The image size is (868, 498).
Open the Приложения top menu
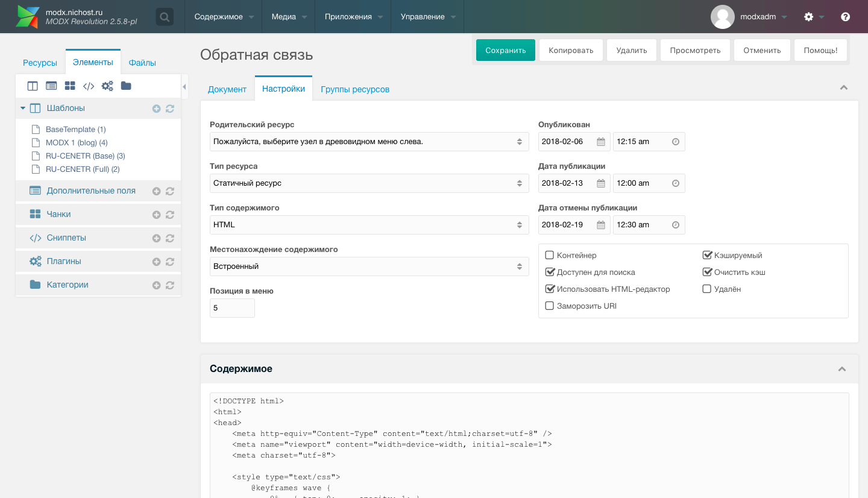pyautogui.click(x=353, y=17)
